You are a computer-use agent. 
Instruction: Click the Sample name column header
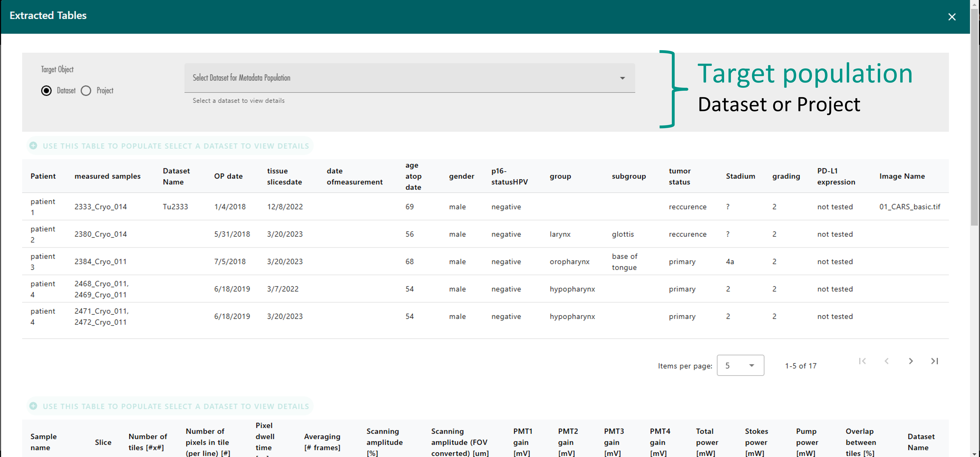click(x=43, y=442)
